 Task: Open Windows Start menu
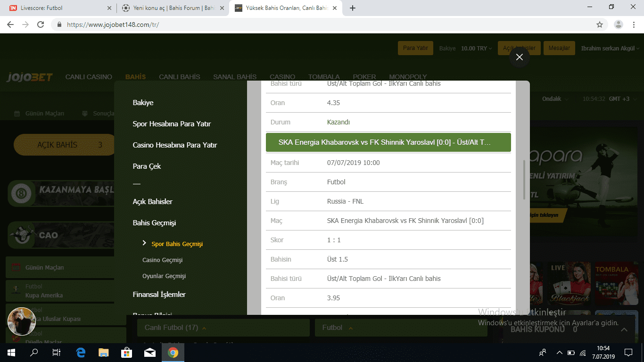click(11, 352)
